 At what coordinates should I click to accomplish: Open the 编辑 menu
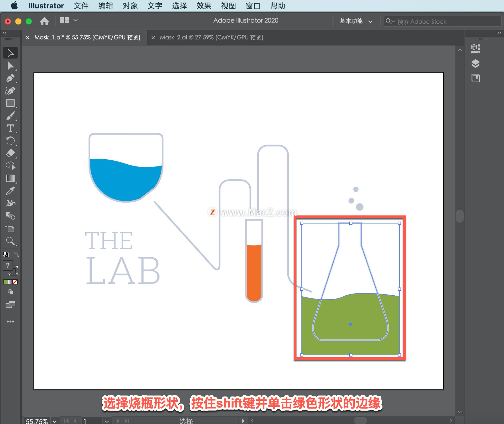tap(106, 6)
